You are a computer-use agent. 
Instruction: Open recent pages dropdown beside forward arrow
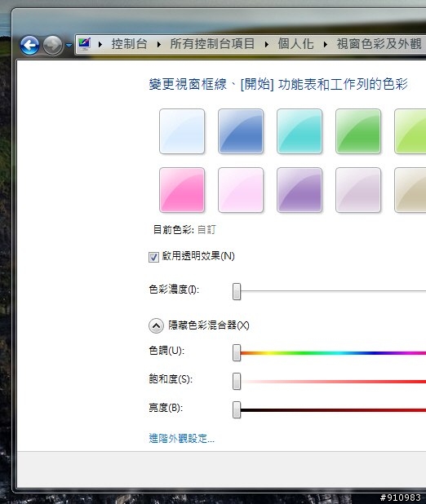tap(69, 46)
